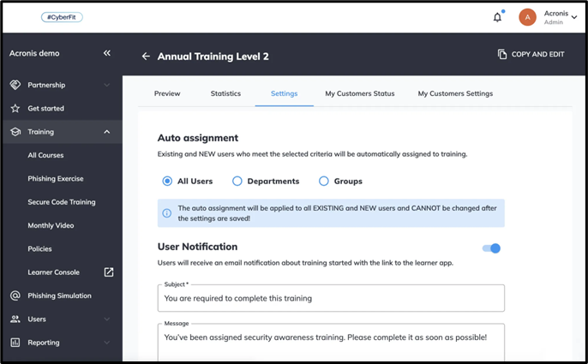Go back with the arrow icon
Viewport: 588px width, 364px height.
(x=146, y=57)
